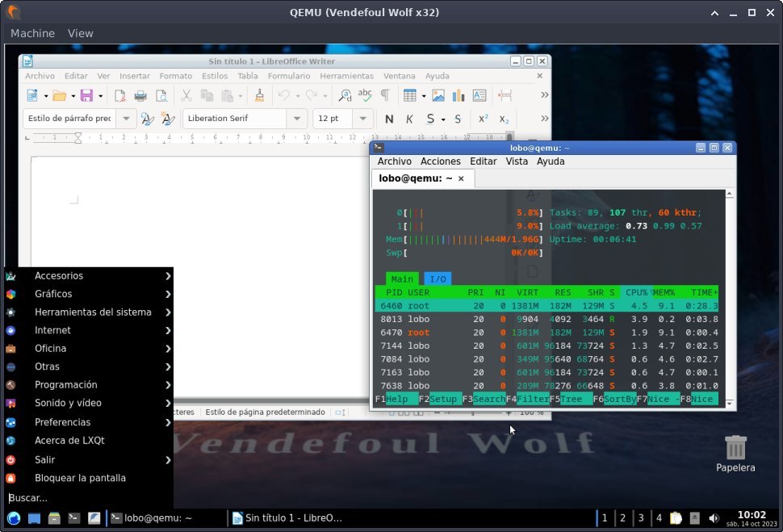Click Bloquear la pantalla menu entry
The image size is (783, 532).
coord(89,478)
